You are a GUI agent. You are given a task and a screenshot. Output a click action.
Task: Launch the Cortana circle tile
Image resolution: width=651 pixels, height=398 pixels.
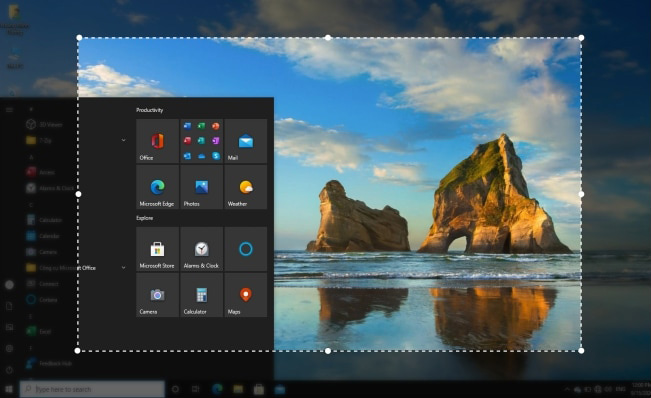click(246, 249)
